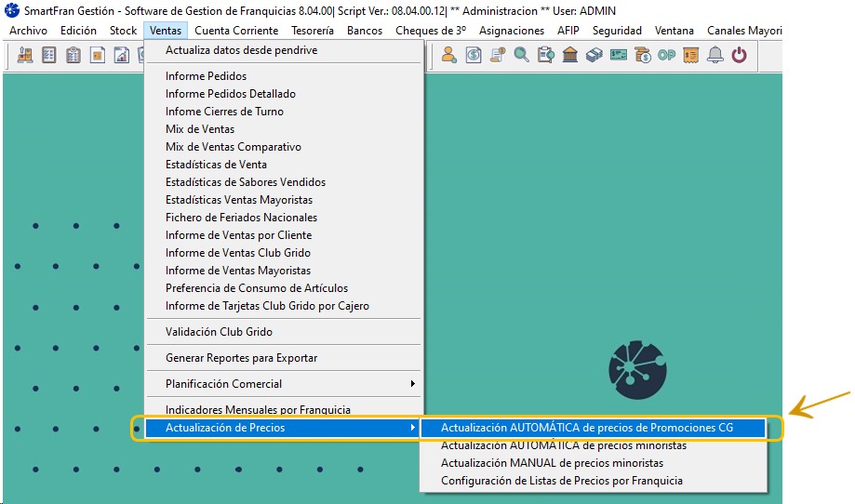The width and height of the screenshot is (855, 504).
Task: Click the magnifying glass search icon
Action: pos(521,55)
